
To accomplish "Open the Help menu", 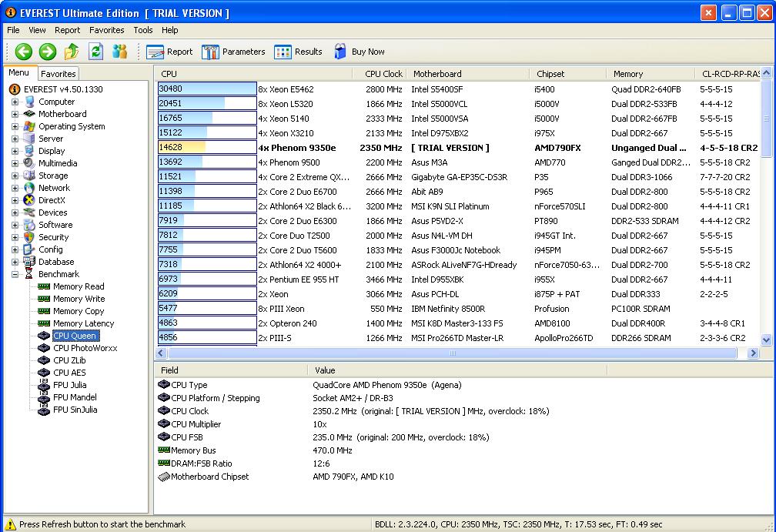I will [x=169, y=30].
